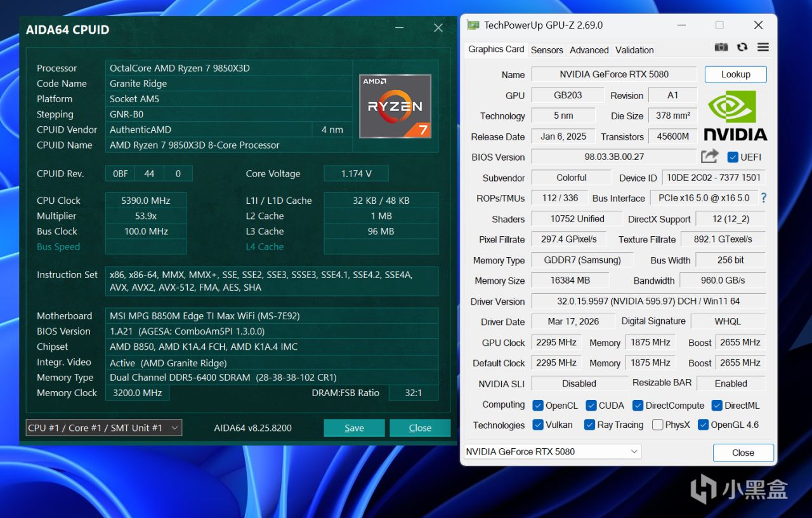Click the Digital Signature value WHQL
This screenshot has width=812, height=518.
coord(728,322)
